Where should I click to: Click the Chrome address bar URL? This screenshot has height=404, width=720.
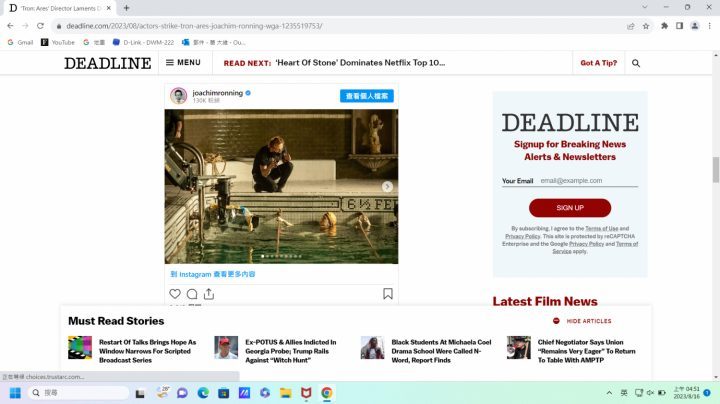click(194, 26)
